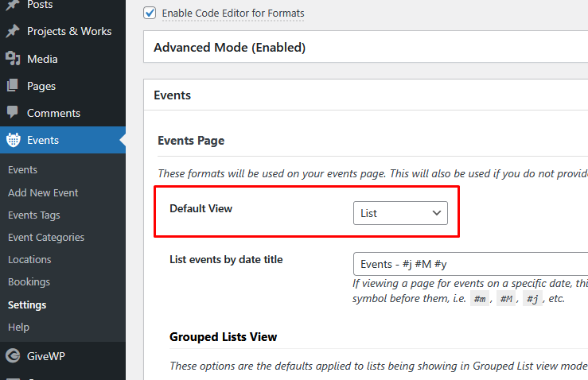Viewport: 588px width, 380px height.
Task: Click the List events by date title field
Action: (x=469, y=264)
